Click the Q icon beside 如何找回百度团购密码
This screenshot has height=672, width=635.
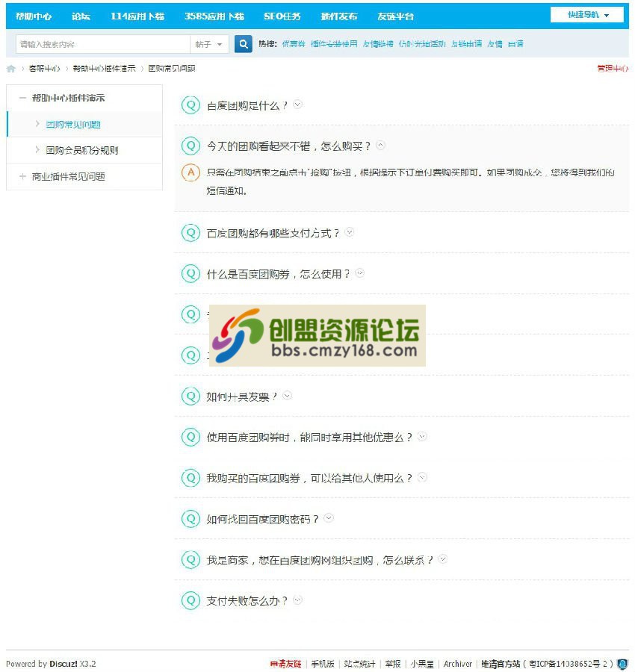point(190,519)
